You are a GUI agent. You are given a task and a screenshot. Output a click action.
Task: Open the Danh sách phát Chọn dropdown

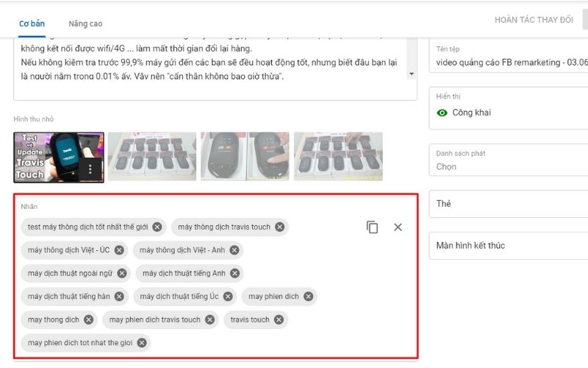point(509,160)
